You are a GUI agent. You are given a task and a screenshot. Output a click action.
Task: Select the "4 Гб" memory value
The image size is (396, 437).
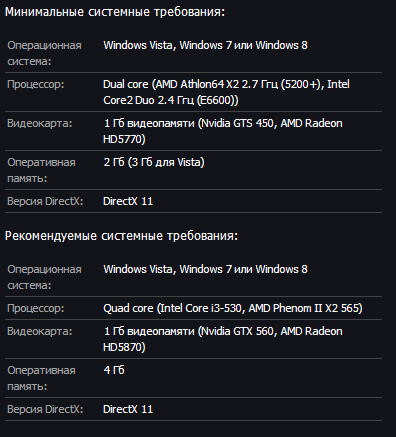(x=114, y=370)
